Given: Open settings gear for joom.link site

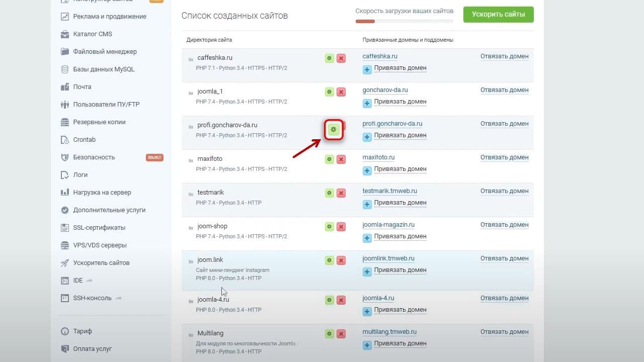Looking at the screenshot, I should pyautogui.click(x=329, y=260).
